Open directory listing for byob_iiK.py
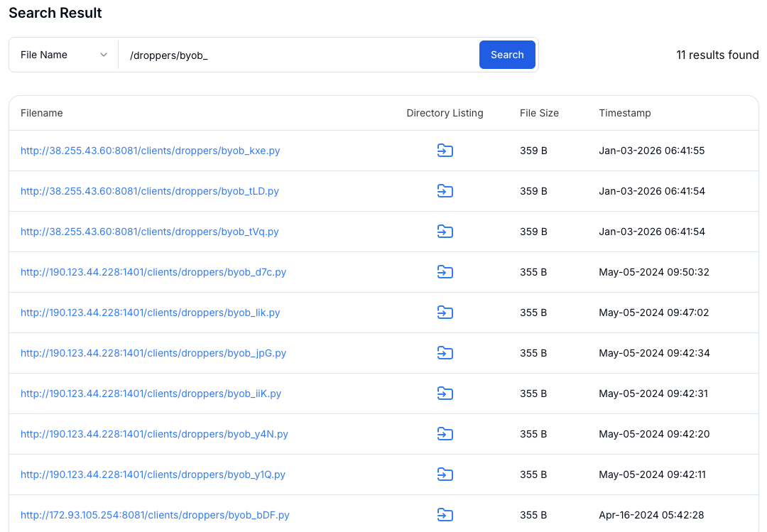767x532 pixels. [445, 393]
